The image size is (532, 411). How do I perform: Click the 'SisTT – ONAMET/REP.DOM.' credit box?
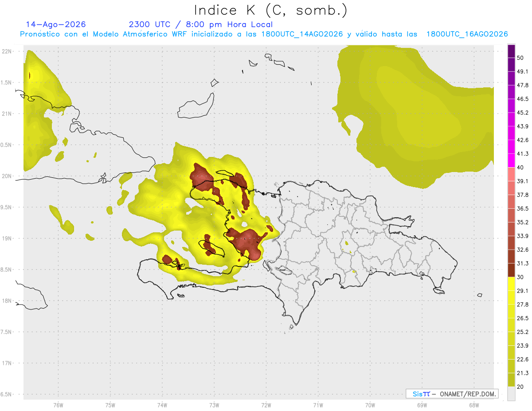(452, 394)
